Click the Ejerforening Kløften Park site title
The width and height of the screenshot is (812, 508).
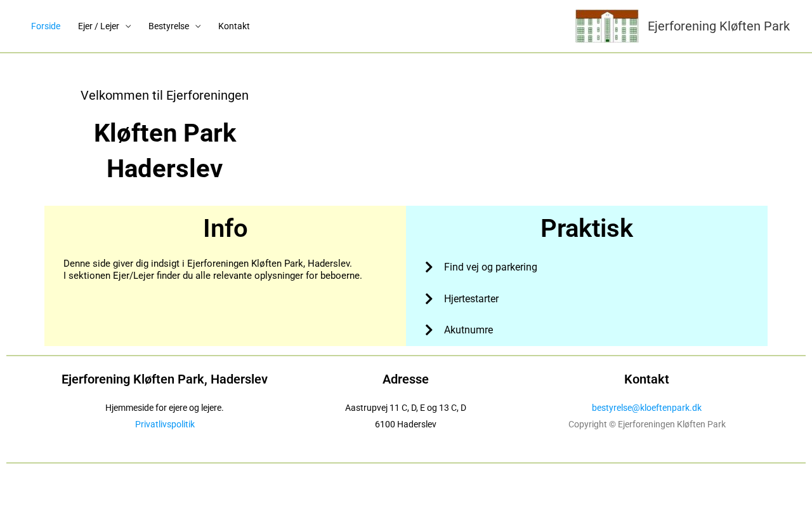point(719,26)
